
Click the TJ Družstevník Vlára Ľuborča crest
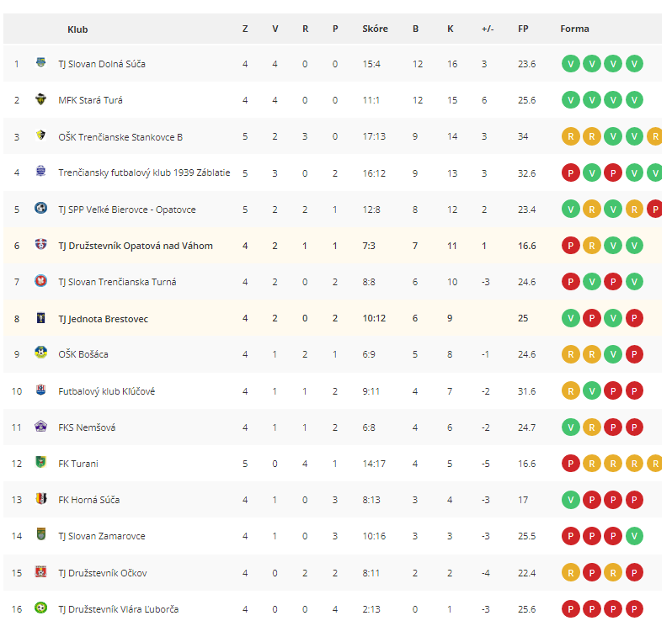pyautogui.click(x=40, y=608)
